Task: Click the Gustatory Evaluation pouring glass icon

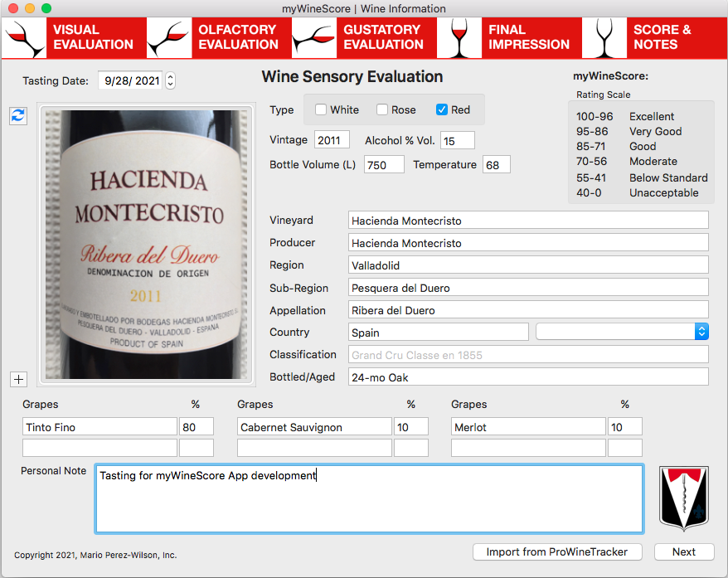Action: point(313,37)
